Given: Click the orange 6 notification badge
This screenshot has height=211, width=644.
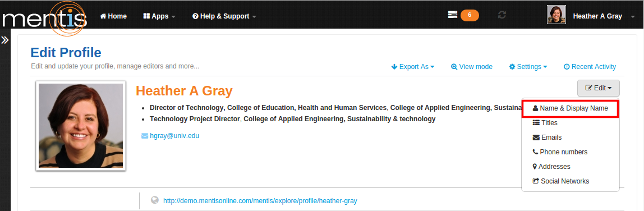Looking at the screenshot, I should point(470,16).
